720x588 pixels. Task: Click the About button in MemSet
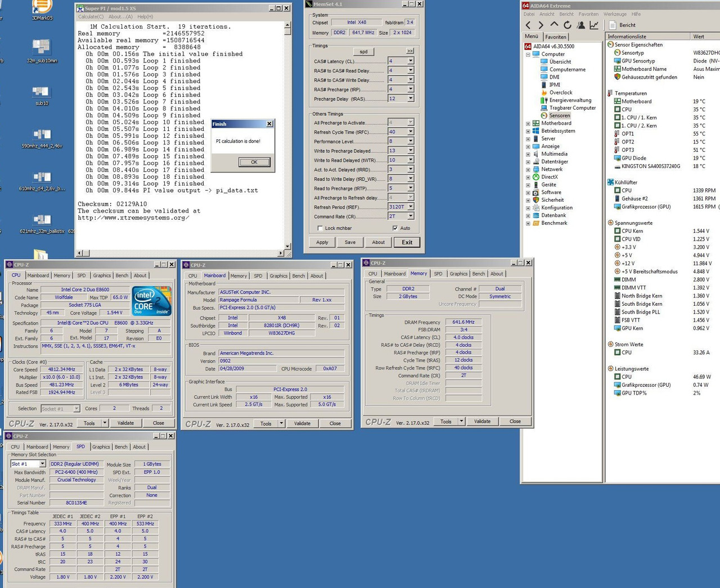[x=379, y=242]
